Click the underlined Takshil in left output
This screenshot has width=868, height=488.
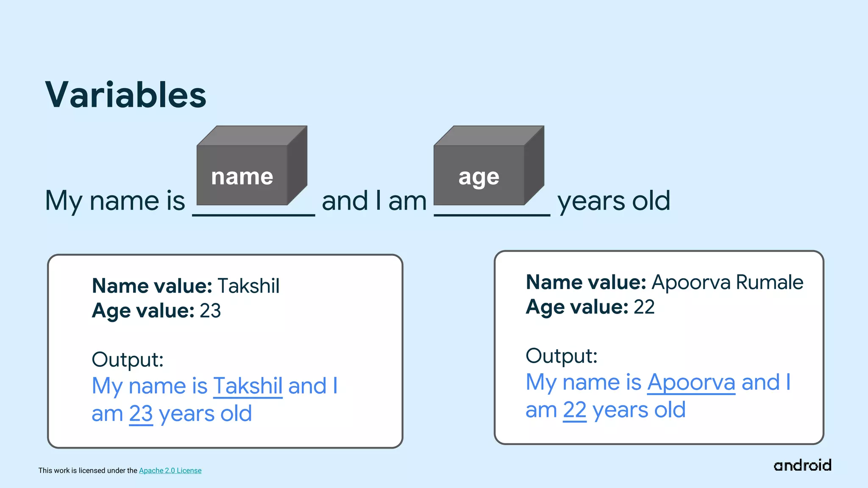[248, 386]
